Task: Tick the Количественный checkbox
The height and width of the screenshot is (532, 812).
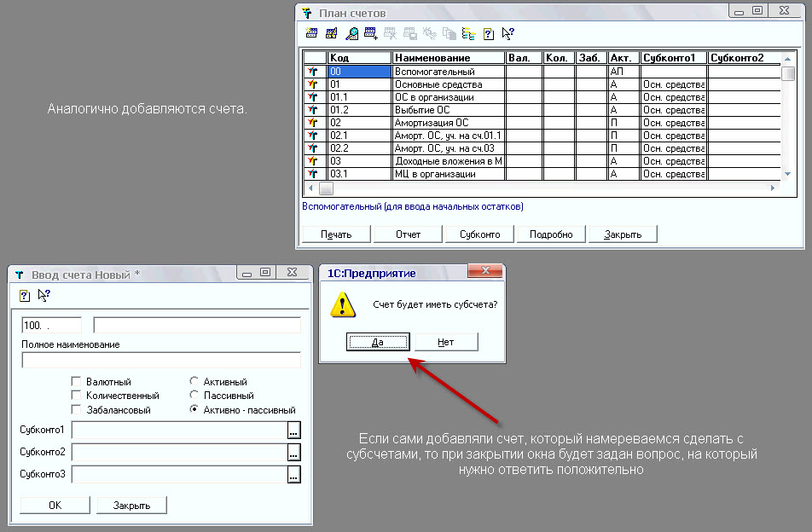Action: click(x=77, y=396)
